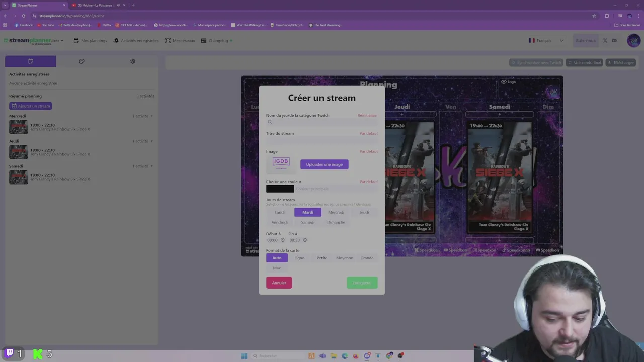This screenshot has width=644, height=362.
Task: Mute the Médine tab via its speaker icon
Action: tap(118, 5)
